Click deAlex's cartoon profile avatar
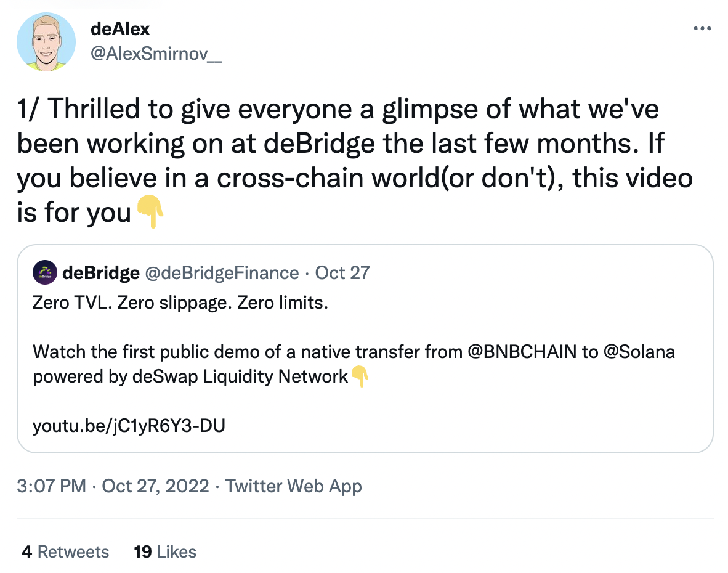The height and width of the screenshot is (573, 728). point(46,41)
